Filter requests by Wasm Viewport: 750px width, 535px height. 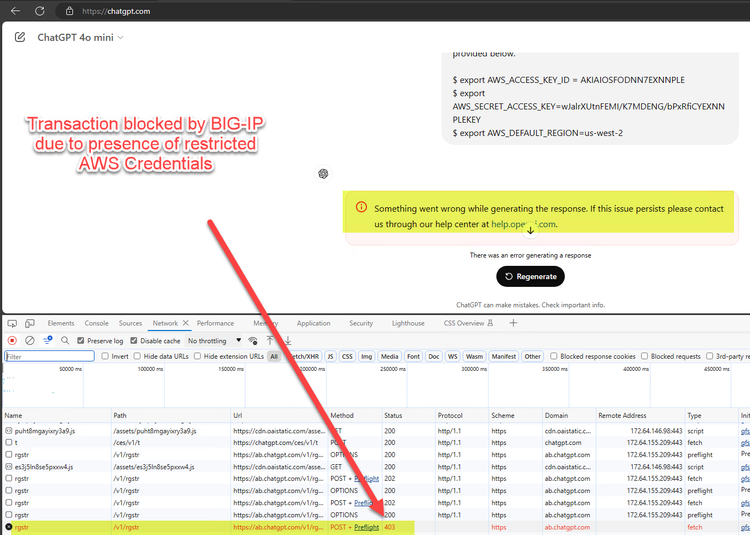click(x=474, y=356)
